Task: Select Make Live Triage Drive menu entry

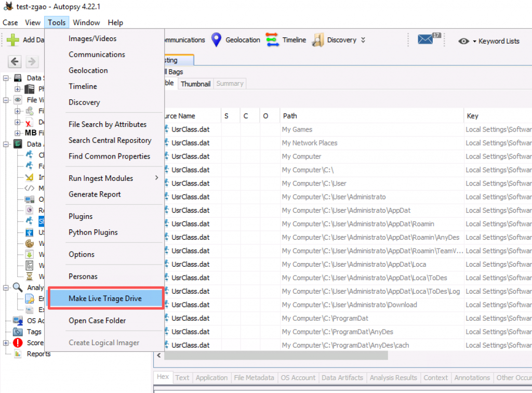Action: 105,298
